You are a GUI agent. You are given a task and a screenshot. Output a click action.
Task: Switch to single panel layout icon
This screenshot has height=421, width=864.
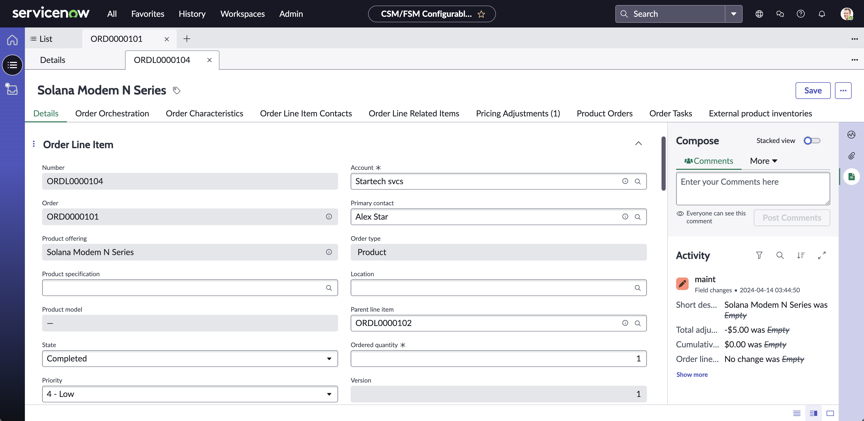pyautogui.click(x=830, y=413)
